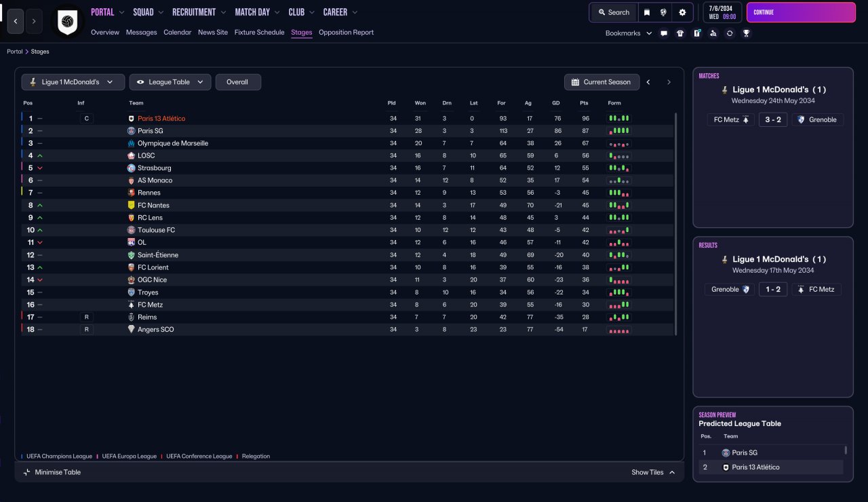Open the 1 - 2 score in Results panel
Screen dimensions: 868x502
click(773, 289)
